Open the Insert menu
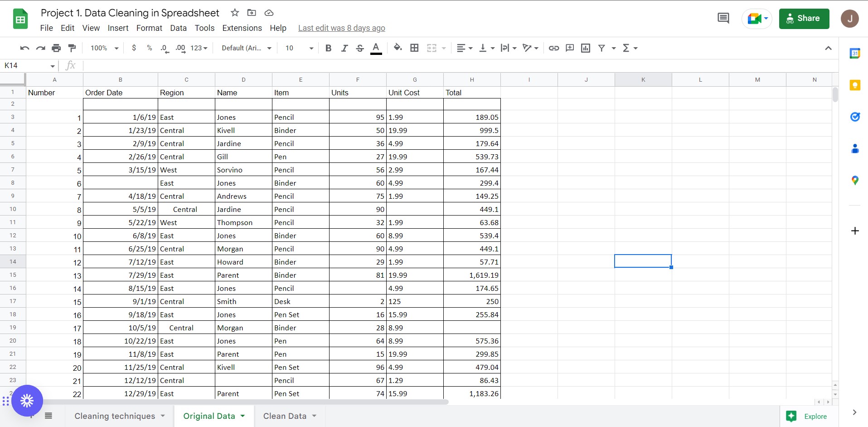Image resolution: width=868 pixels, height=427 pixels. pyautogui.click(x=118, y=28)
